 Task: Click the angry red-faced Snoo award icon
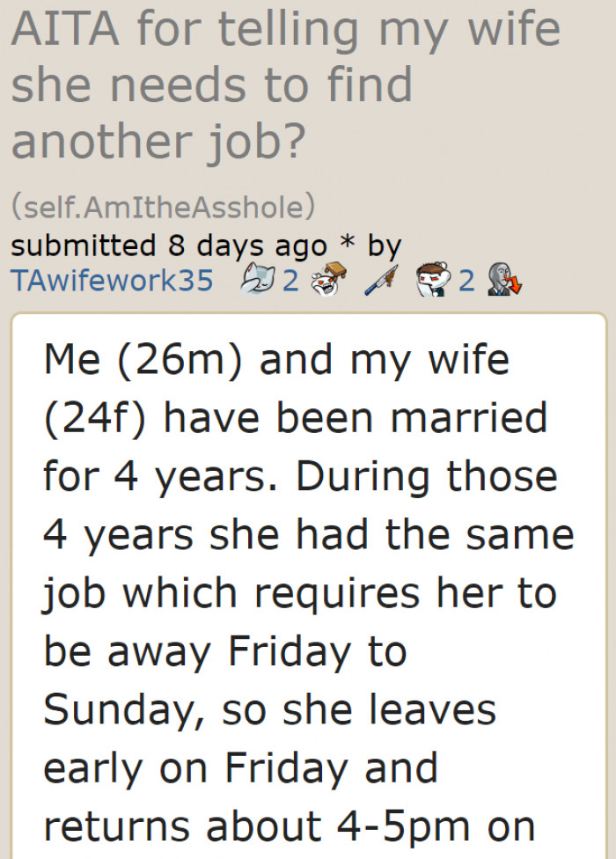(431, 280)
